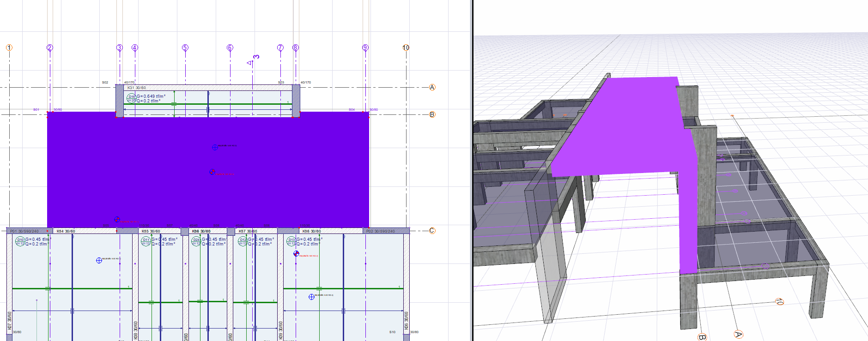This screenshot has height=341, width=868.
Task: Select axis bubble 5 at top of plan
Action: pyautogui.click(x=185, y=48)
